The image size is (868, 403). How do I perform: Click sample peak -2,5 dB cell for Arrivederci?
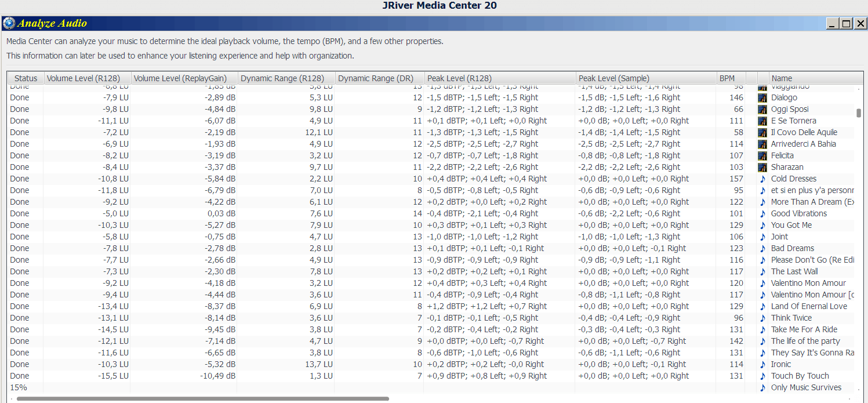629,144
